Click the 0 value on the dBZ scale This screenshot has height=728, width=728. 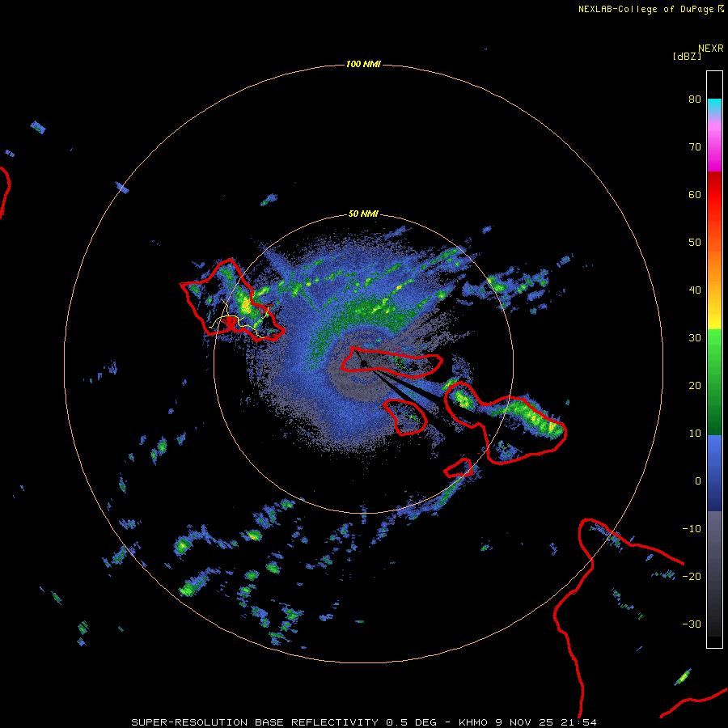point(698,481)
